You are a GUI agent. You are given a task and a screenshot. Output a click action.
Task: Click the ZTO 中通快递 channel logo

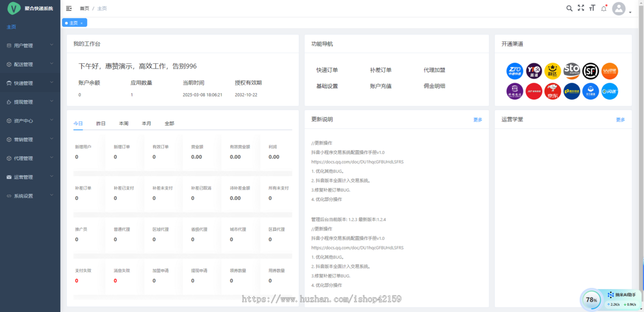pyautogui.click(x=515, y=71)
